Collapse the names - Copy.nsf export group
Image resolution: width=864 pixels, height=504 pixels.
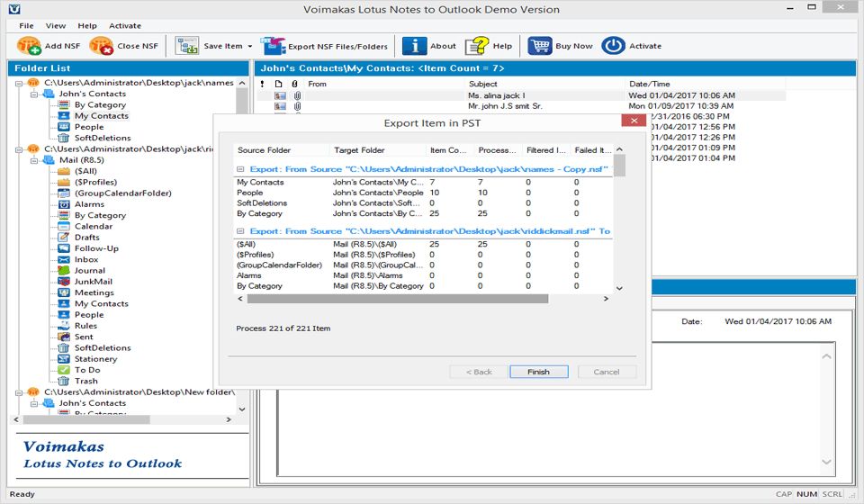[240, 169]
